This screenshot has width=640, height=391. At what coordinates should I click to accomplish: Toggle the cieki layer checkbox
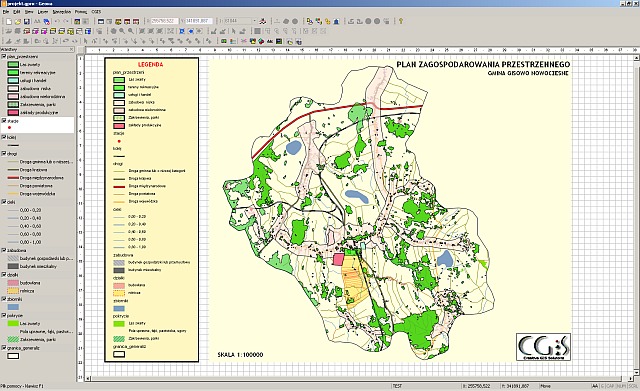pyautogui.click(x=4, y=202)
